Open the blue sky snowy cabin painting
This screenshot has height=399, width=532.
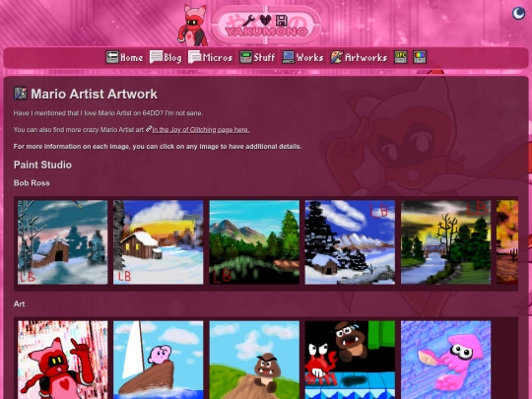[x=350, y=242]
